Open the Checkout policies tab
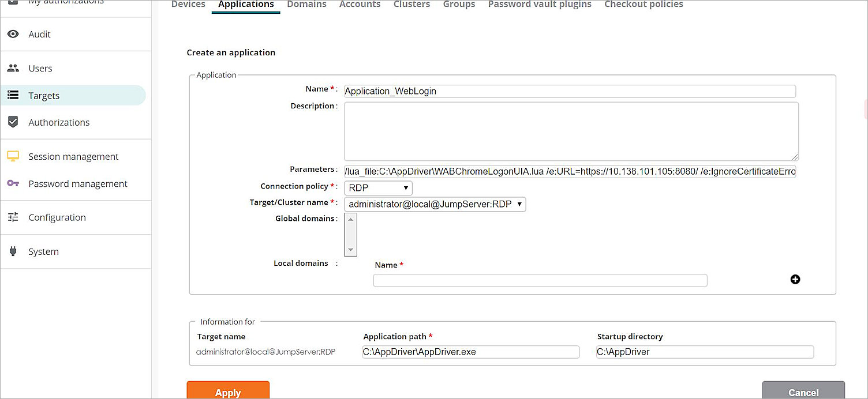 643,5
